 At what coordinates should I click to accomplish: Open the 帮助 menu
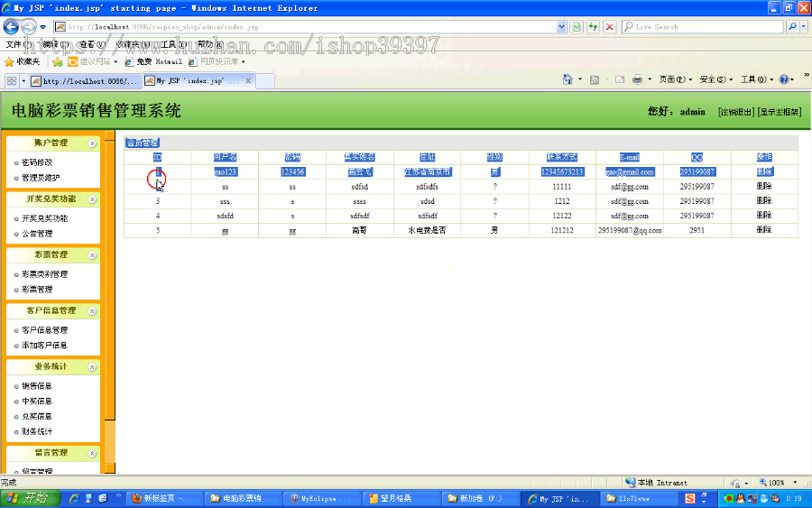pyautogui.click(x=209, y=44)
